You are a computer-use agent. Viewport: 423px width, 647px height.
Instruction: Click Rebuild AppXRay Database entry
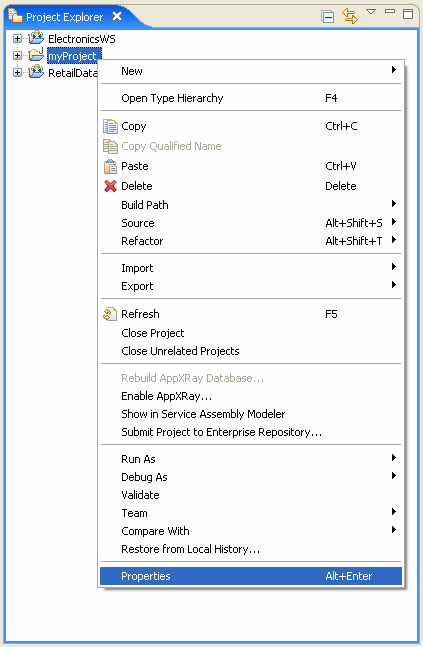tap(251, 378)
